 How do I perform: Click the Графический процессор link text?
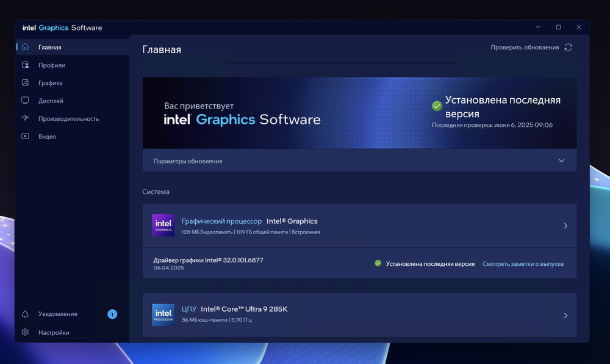[x=221, y=221]
